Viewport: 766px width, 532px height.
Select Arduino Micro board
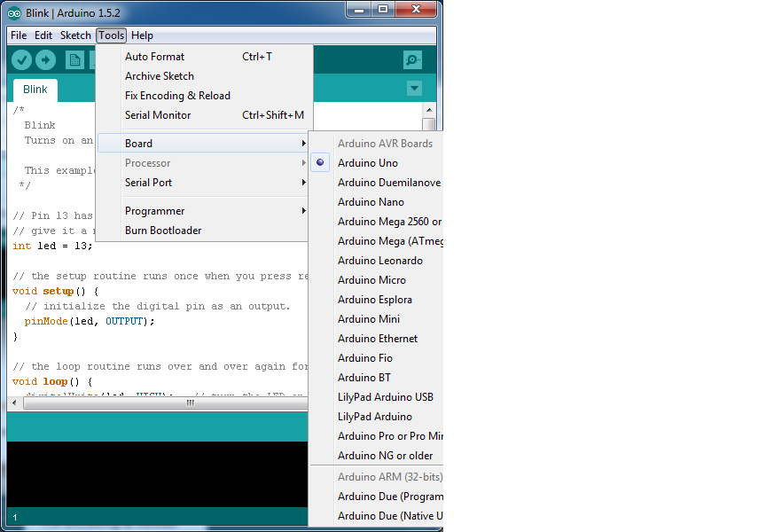(377, 280)
